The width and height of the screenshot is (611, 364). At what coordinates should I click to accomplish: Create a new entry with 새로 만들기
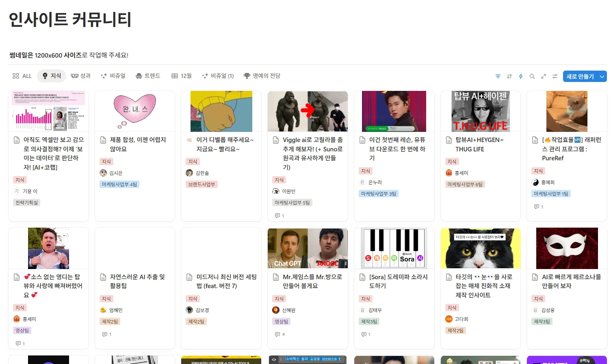pyautogui.click(x=580, y=76)
